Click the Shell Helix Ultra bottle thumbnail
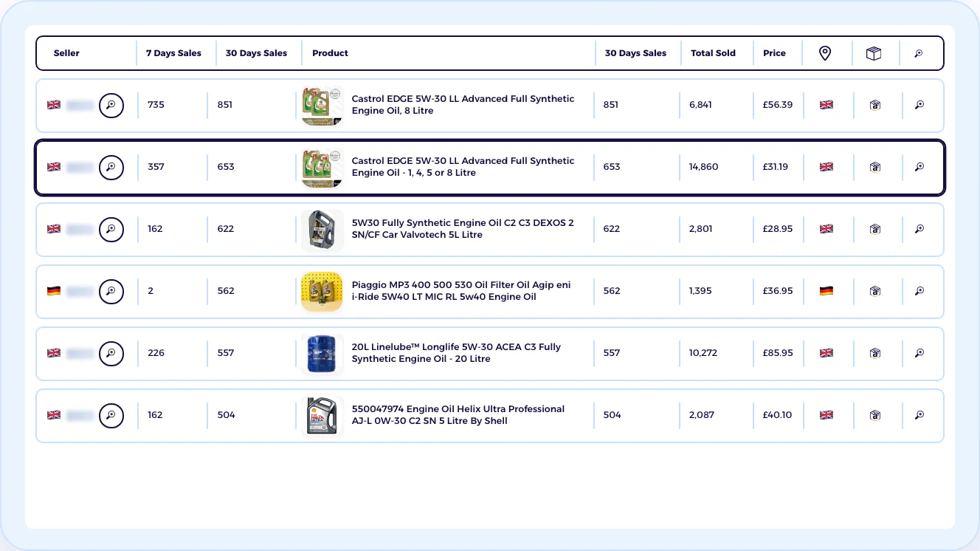This screenshot has width=980, height=551. [x=322, y=415]
